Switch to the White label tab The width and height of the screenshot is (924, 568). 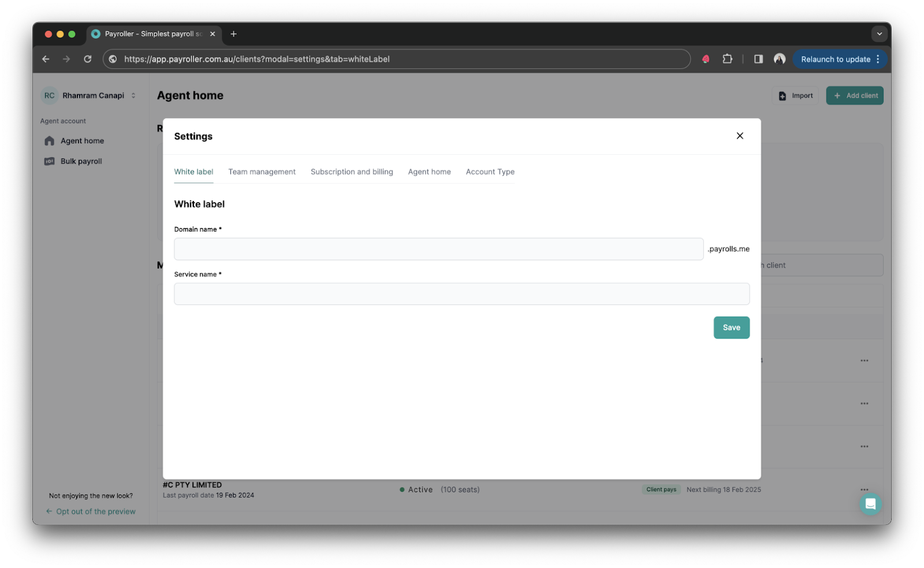pyautogui.click(x=193, y=172)
